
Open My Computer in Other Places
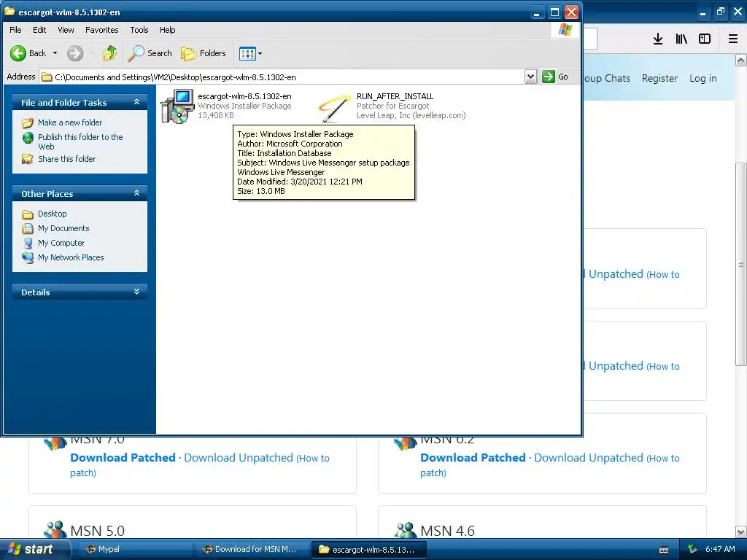[x=61, y=243]
